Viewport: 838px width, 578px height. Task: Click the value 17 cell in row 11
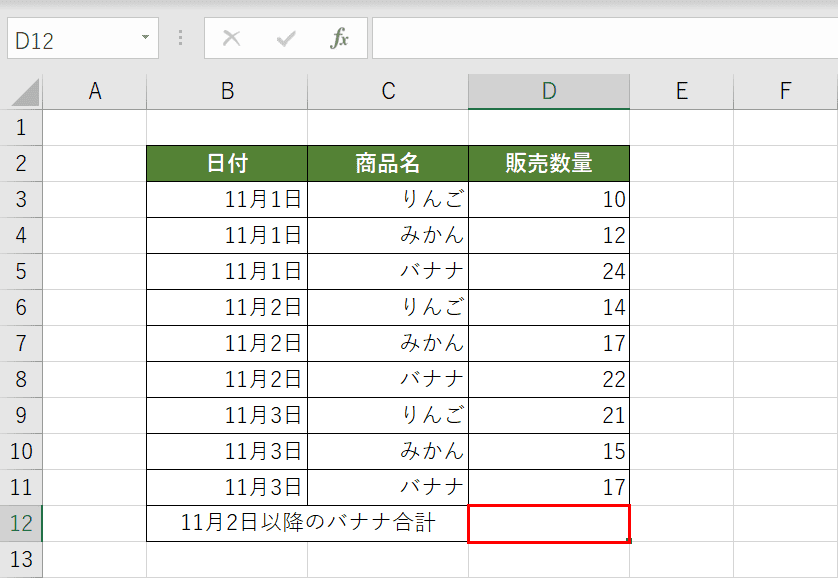[x=549, y=488]
